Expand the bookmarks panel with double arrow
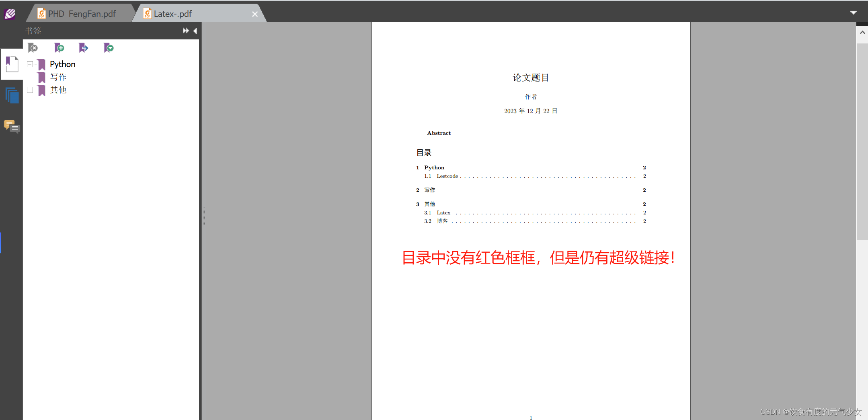Image resolution: width=868 pixels, height=420 pixels. 186,31
